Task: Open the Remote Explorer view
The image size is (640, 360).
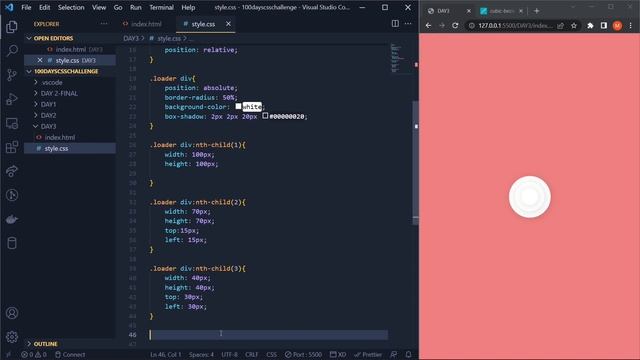Action: pyautogui.click(x=12, y=123)
